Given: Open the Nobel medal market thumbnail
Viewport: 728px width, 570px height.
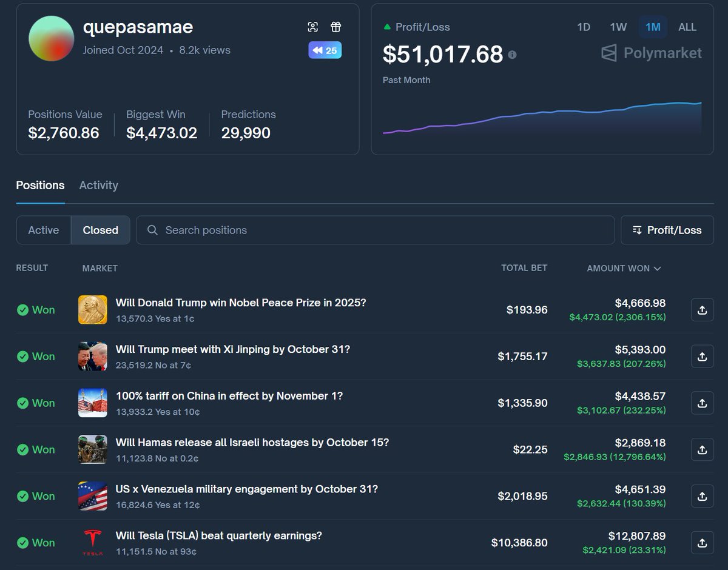Looking at the screenshot, I should coord(93,310).
